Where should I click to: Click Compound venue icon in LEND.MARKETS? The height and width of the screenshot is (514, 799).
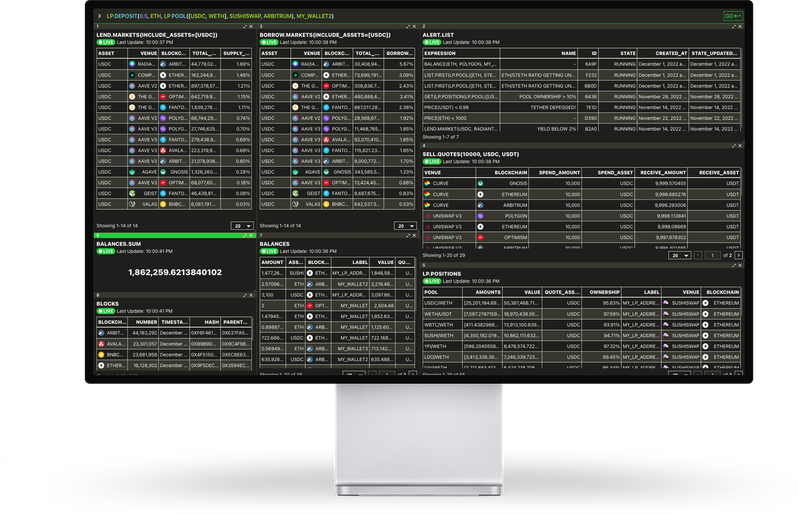tap(132, 75)
